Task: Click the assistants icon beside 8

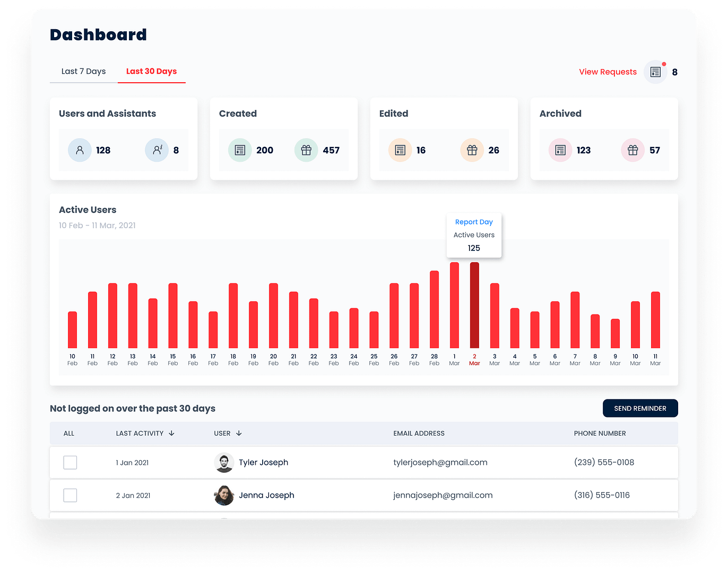Action: coord(157,150)
